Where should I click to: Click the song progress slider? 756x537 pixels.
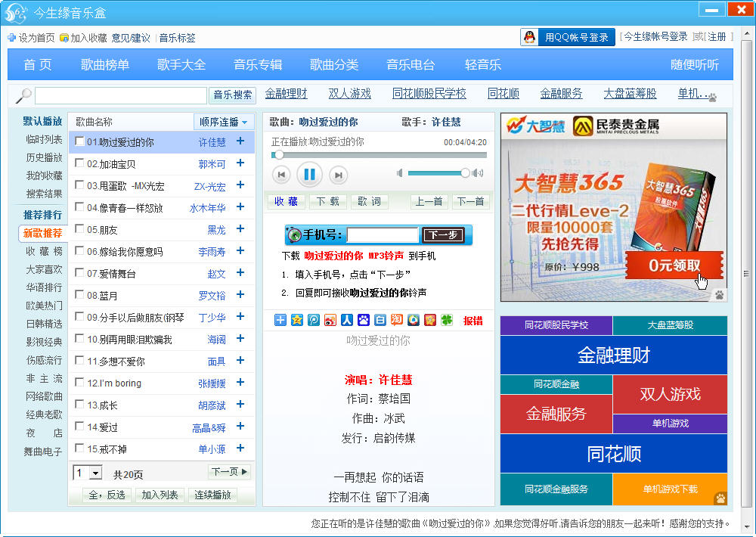coord(379,155)
